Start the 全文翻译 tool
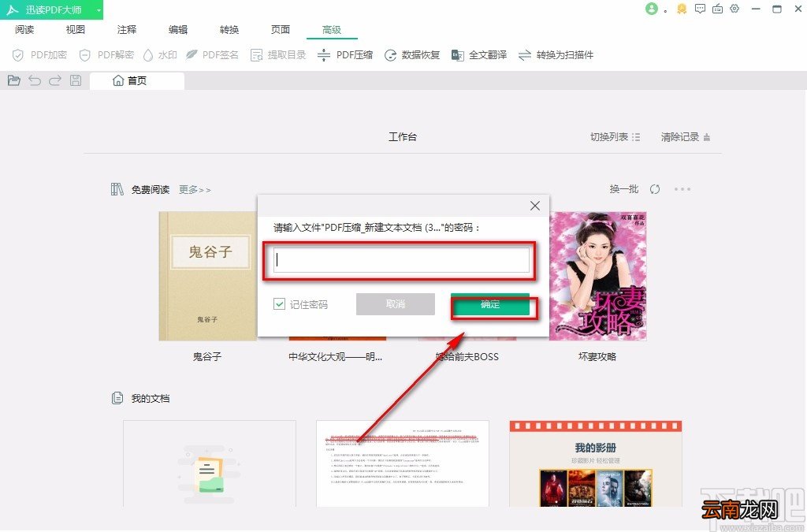807x532 pixels. (479, 55)
